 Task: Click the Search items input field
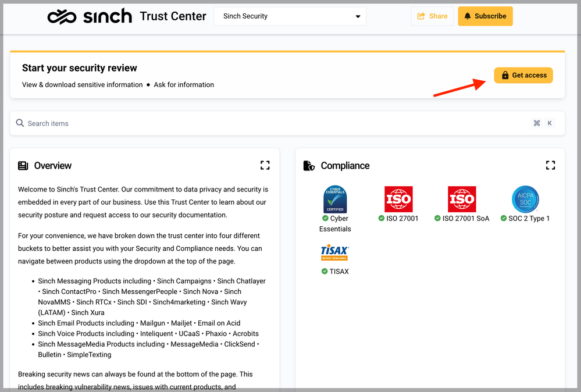click(287, 123)
